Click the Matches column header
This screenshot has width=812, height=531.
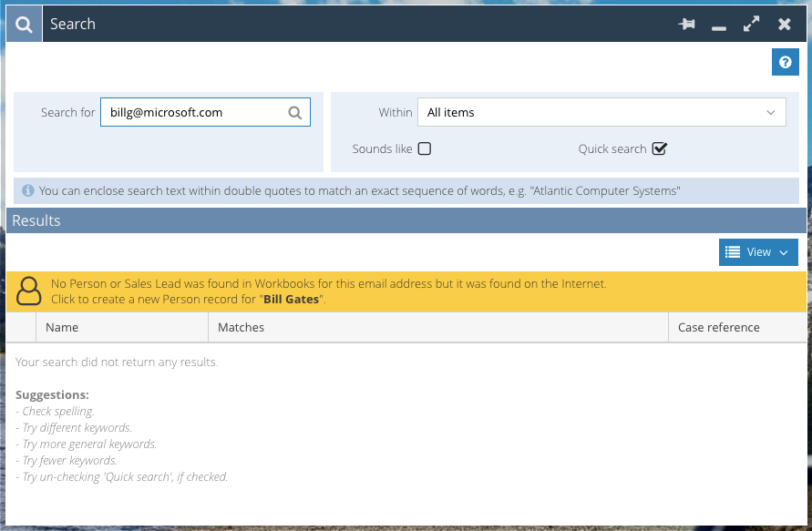tap(438, 328)
